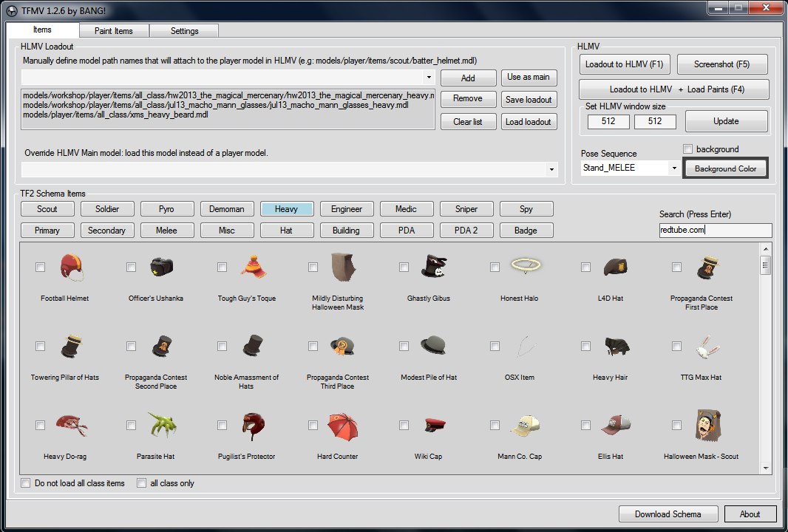
Task: Click the Search input field
Action: point(715,230)
